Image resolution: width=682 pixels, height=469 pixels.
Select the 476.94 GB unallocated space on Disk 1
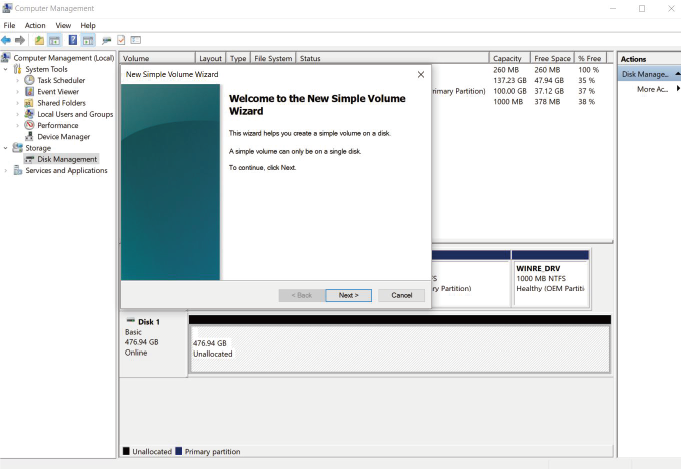[398, 349]
